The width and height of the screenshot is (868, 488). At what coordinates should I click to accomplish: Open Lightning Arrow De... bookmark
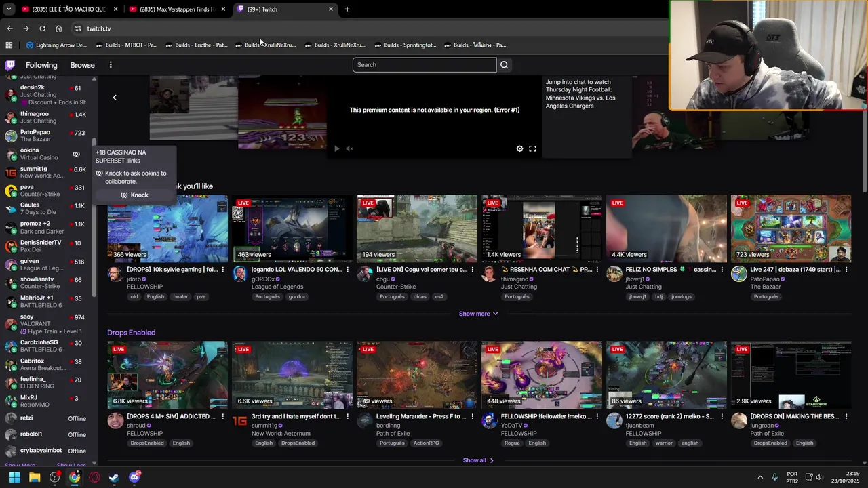(x=57, y=45)
